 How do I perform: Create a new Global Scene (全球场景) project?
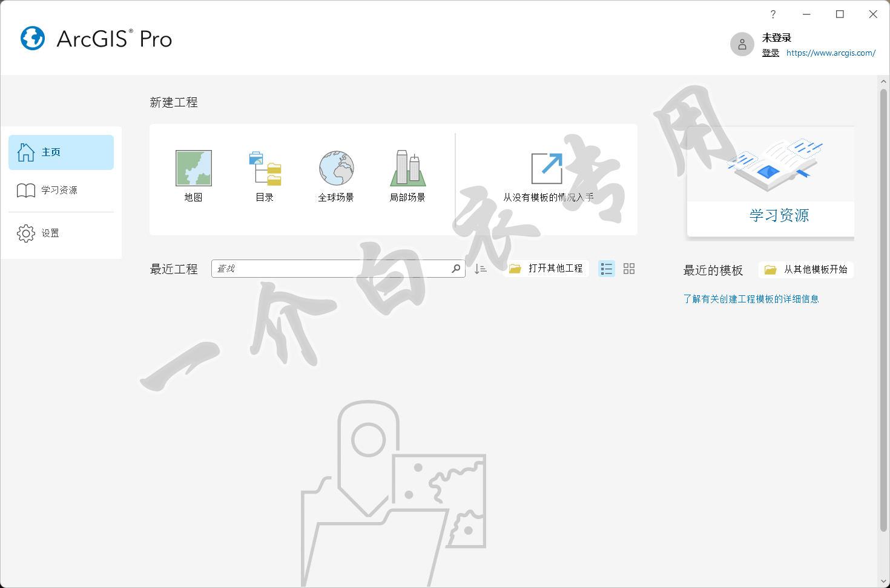[336, 176]
